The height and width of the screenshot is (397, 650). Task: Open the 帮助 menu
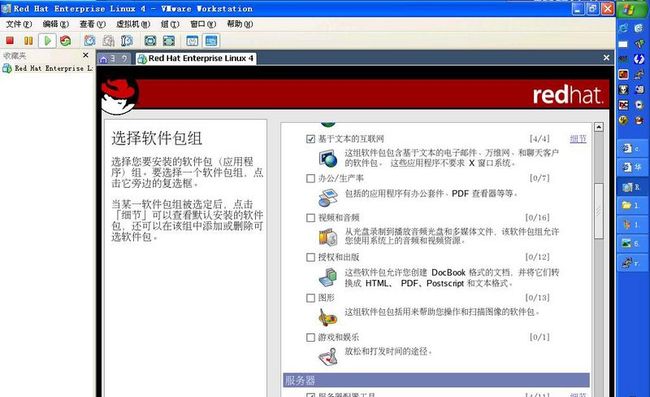(x=240, y=24)
